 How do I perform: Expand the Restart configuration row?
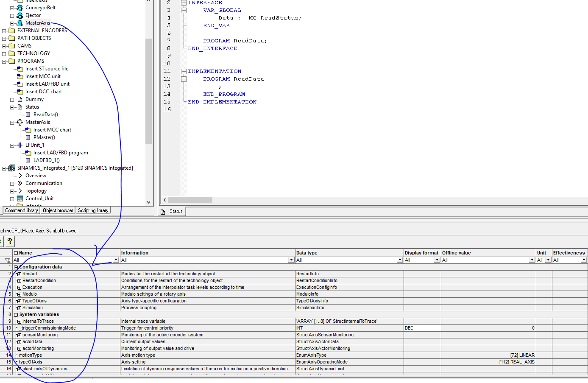[x=19, y=274]
